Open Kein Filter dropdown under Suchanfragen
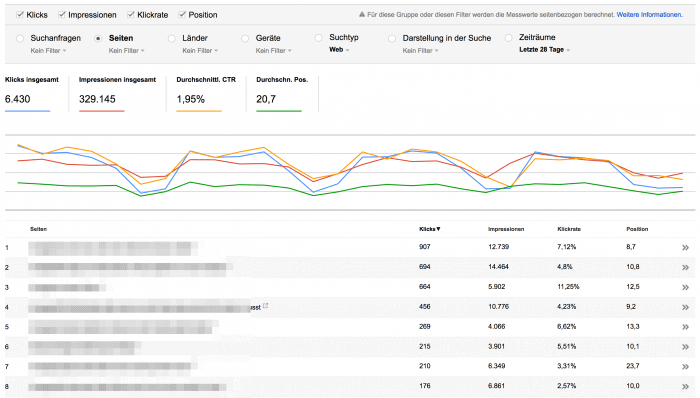The height and width of the screenshot is (398, 700). 48,51
